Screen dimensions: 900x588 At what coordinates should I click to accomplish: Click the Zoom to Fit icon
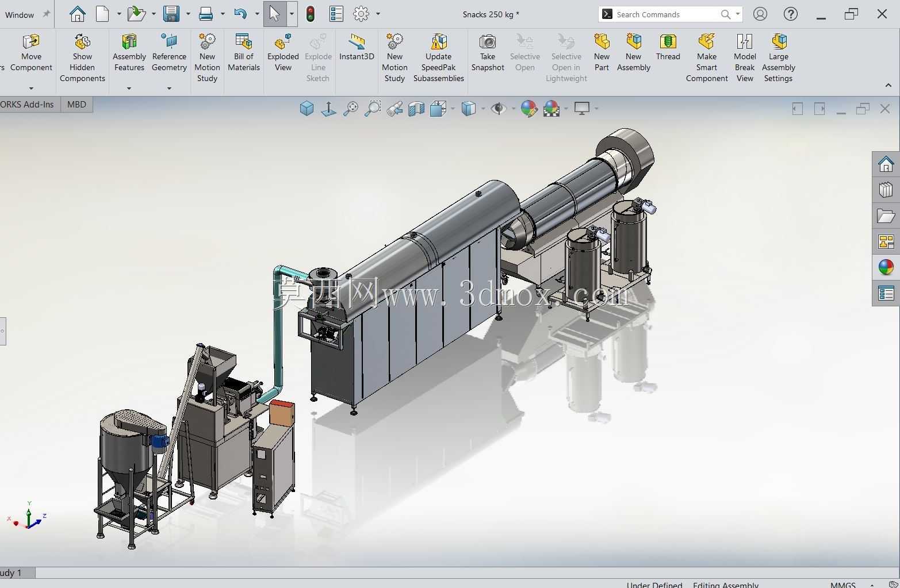pyautogui.click(x=350, y=108)
